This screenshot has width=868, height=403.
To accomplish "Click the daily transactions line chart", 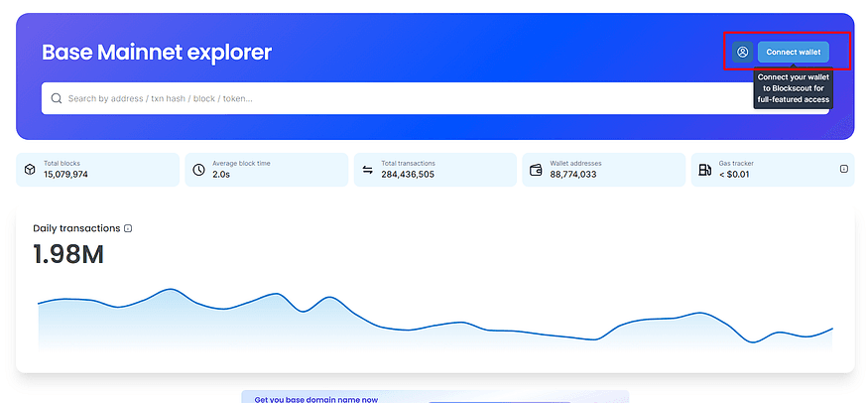I will point(435,320).
